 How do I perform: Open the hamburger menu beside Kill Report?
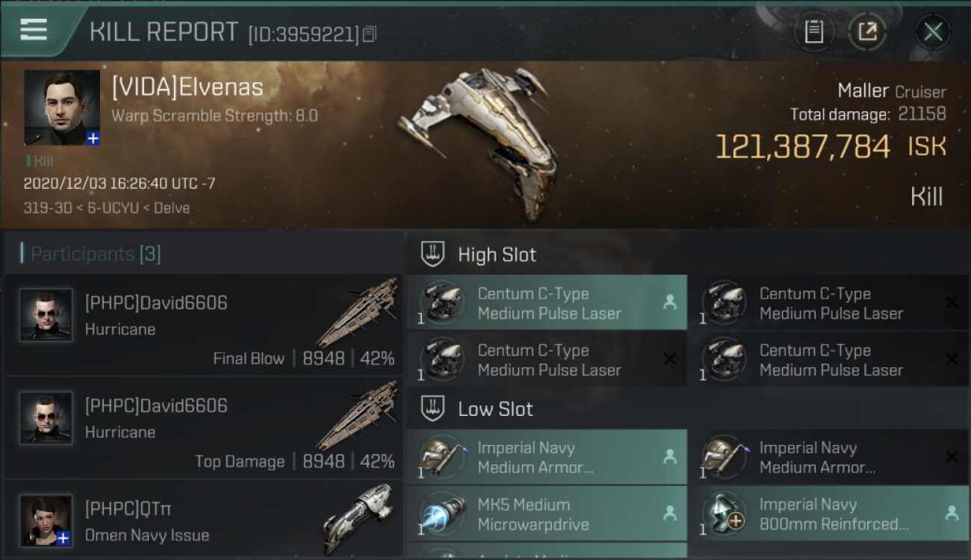click(33, 30)
